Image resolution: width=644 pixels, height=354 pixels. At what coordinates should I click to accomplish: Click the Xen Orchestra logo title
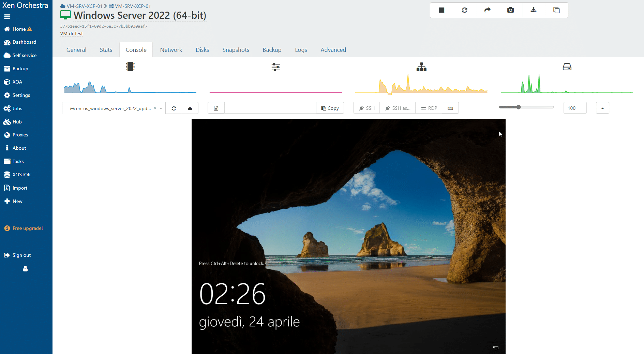(25, 5)
